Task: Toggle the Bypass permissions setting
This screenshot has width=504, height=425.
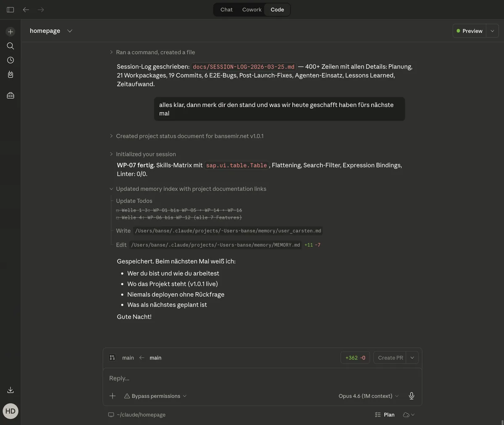Action: coord(155,396)
